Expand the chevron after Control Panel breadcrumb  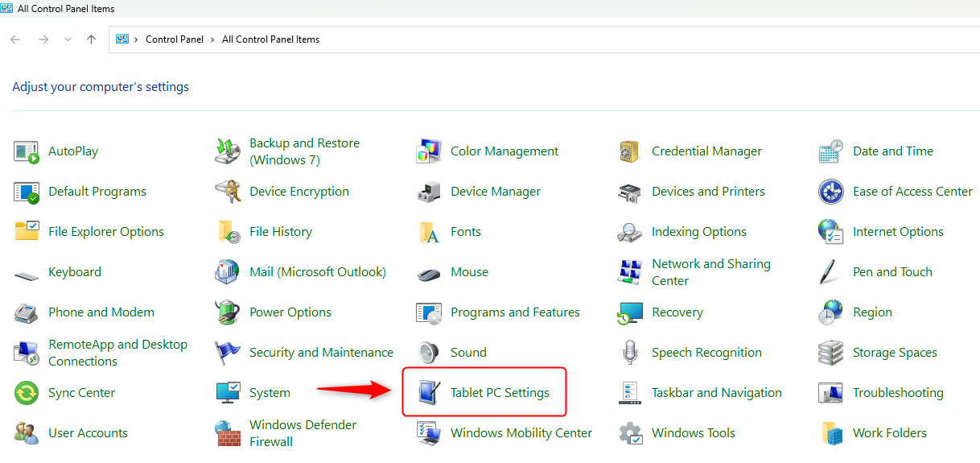click(213, 39)
